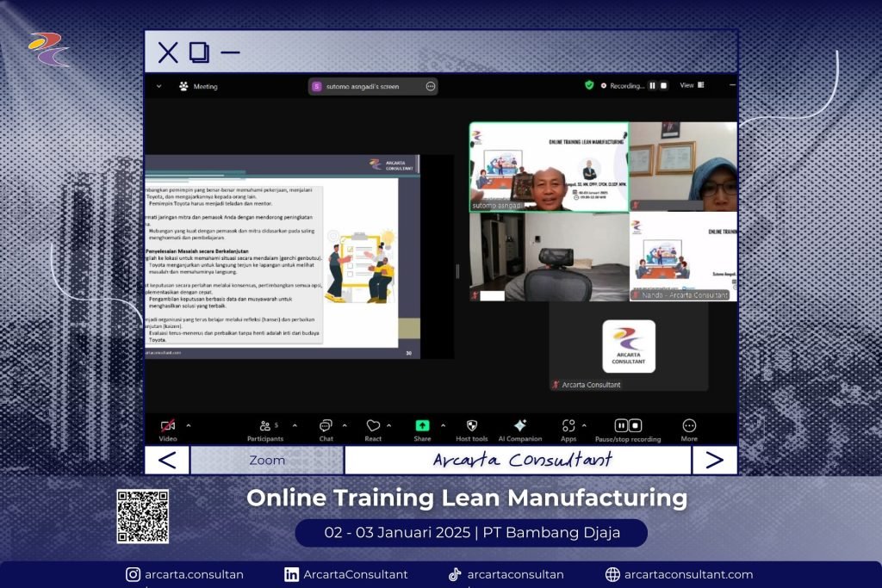Open the Meeting info menu
This screenshot has width=882, height=588.
[198, 86]
